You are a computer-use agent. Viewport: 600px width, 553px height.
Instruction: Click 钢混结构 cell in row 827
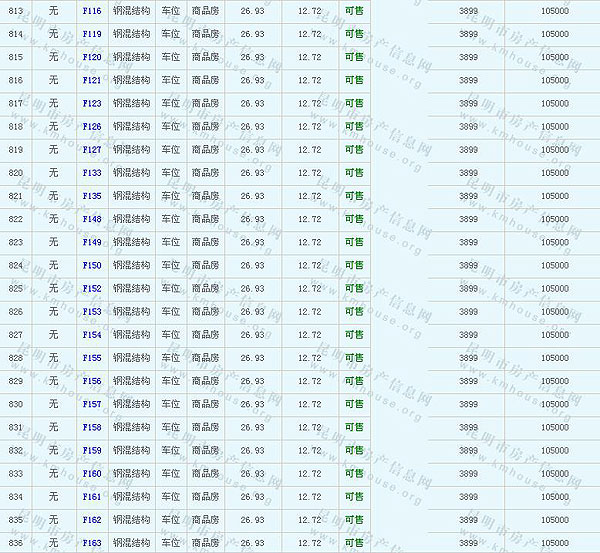coord(131,334)
